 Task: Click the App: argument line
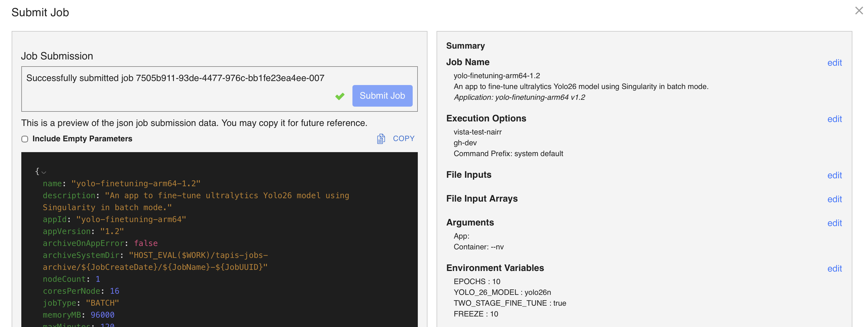461,236
